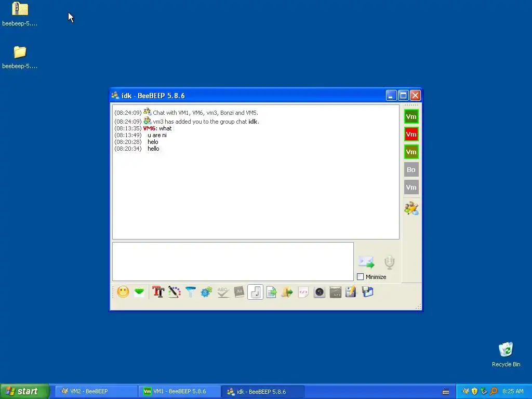Toggle the Aa dictionary word completer
Image resolution: width=532 pixels, height=399 pixels.
239,292
